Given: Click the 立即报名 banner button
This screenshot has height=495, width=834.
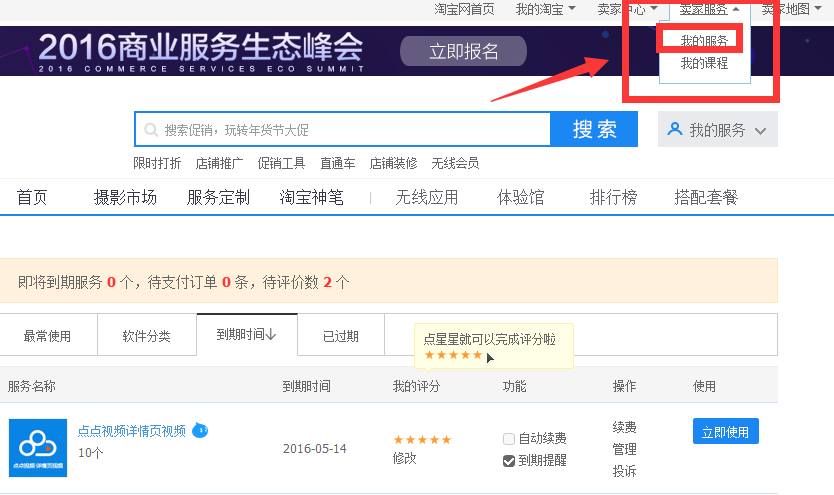Looking at the screenshot, I should coord(463,51).
